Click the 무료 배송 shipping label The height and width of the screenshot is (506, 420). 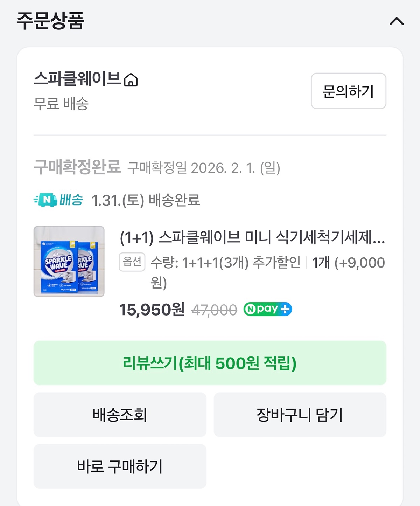click(61, 104)
